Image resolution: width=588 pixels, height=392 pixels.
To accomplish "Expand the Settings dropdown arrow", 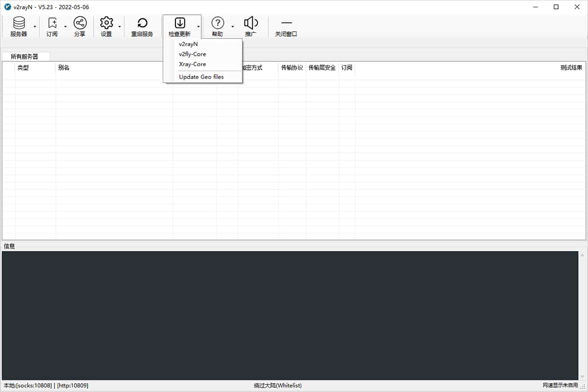I will pos(120,26).
